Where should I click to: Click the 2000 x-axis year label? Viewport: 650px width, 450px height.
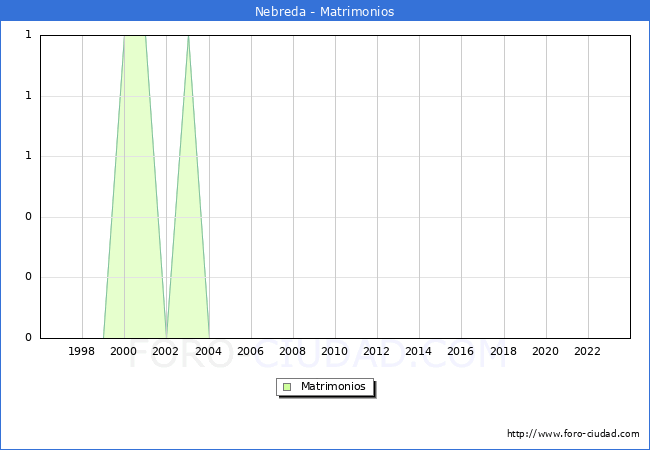(x=124, y=351)
